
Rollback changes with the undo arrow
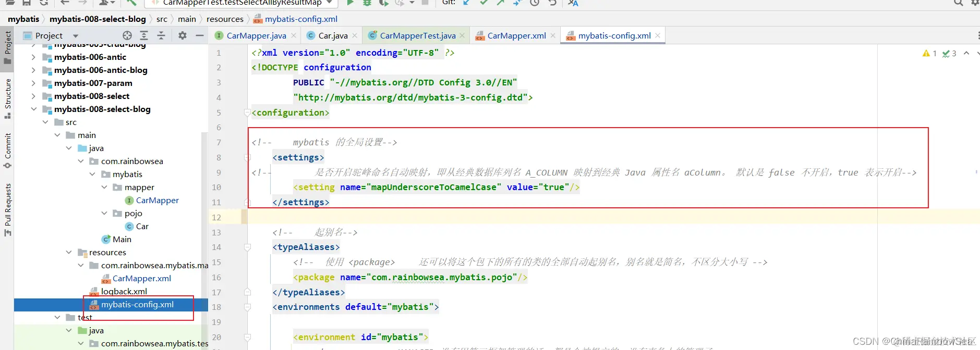[552, 3]
